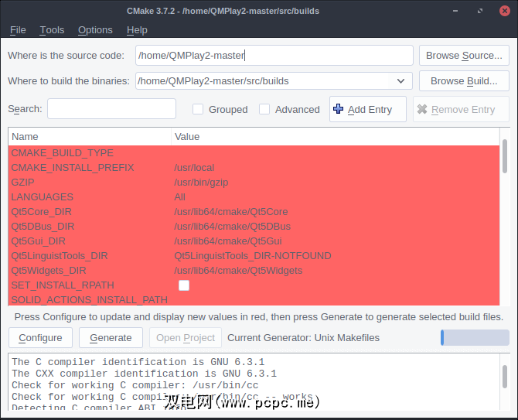518x420 pixels.
Task: Click the Browse Source button
Action: pyautogui.click(x=464, y=56)
